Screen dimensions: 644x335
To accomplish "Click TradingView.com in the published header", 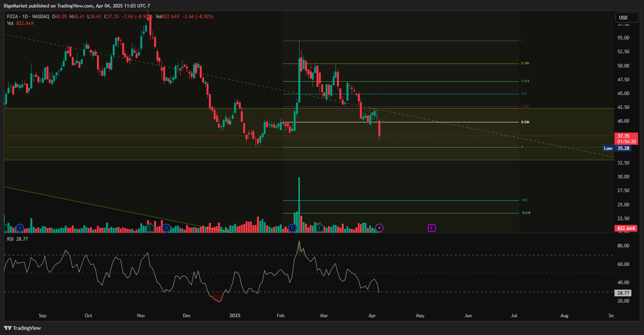I will 75,6.
